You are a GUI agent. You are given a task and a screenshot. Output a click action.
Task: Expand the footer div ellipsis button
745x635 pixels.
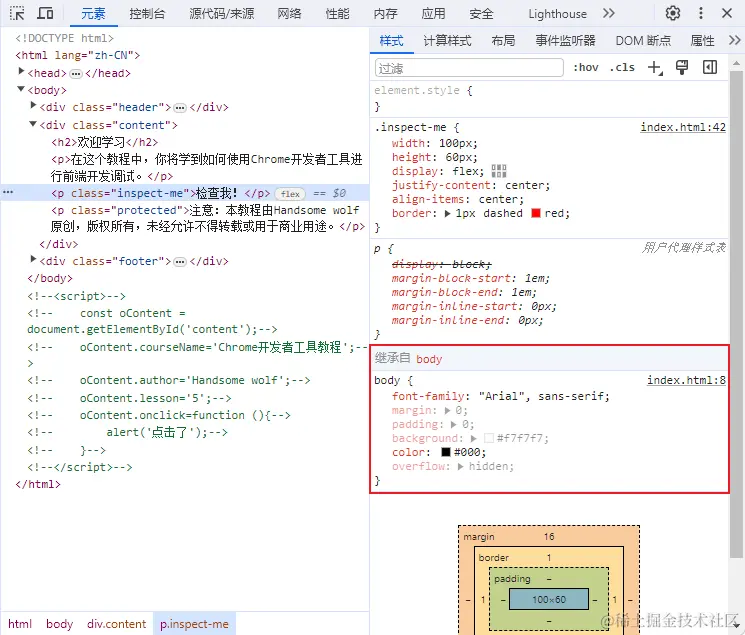[x=180, y=261]
